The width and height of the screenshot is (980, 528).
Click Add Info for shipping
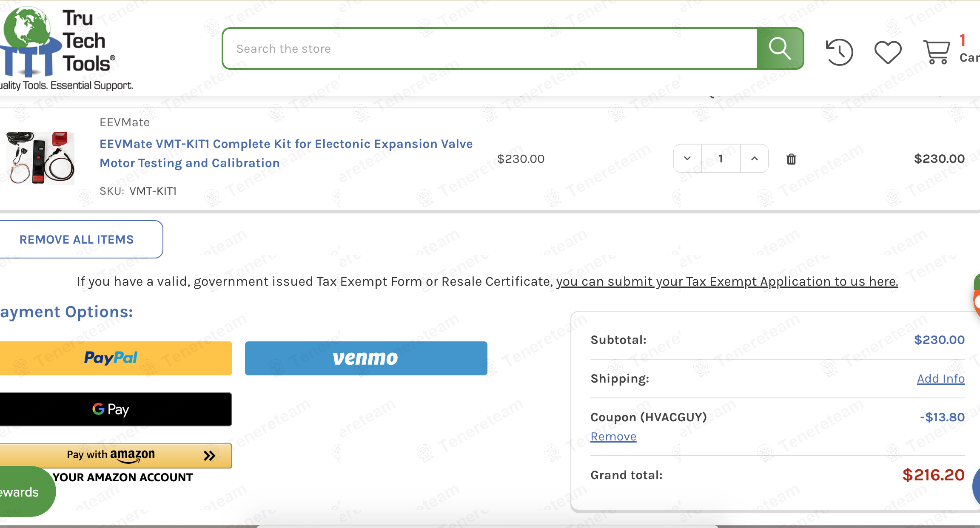[940, 378]
